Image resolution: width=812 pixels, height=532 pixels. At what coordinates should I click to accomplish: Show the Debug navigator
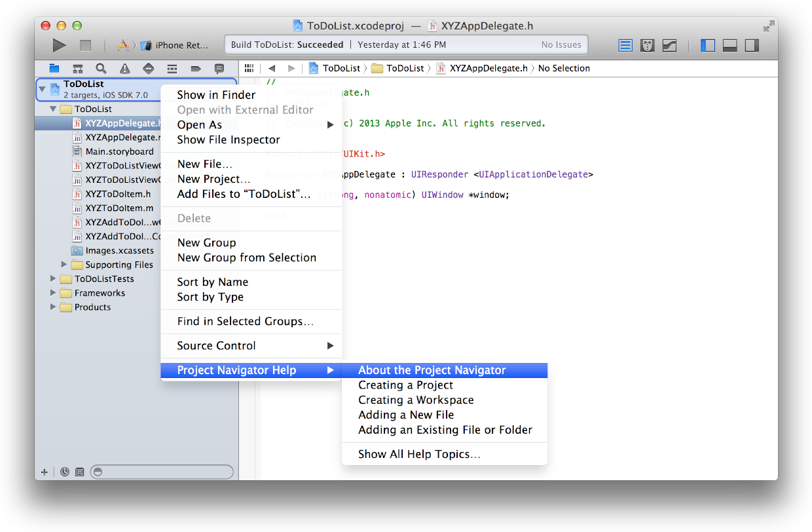[x=172, y=68]
